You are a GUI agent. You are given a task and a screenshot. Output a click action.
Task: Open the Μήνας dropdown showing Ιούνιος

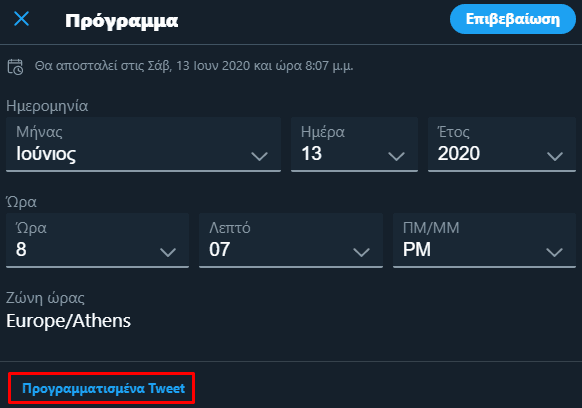click(x=143, y=144)
